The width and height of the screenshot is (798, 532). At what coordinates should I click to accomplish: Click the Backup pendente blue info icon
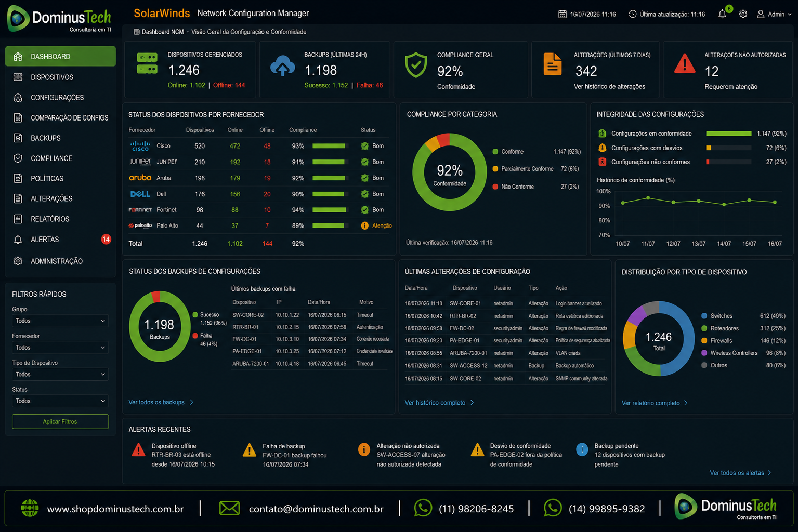click(582, 449)
